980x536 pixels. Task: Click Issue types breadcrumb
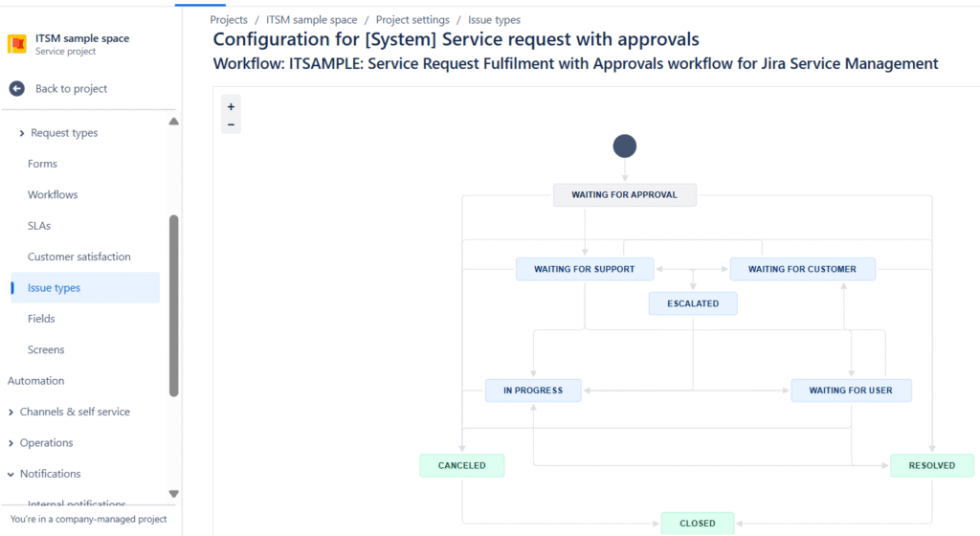coord(495,20)
